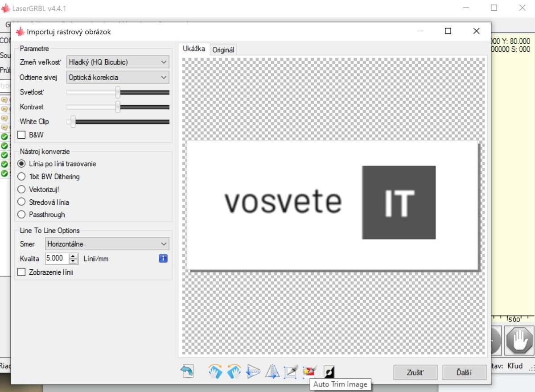The height and width of the screenshot is (392, 535).
Task: Enable Zobrazenie línií checkbox
Action: tap(21, 272)
